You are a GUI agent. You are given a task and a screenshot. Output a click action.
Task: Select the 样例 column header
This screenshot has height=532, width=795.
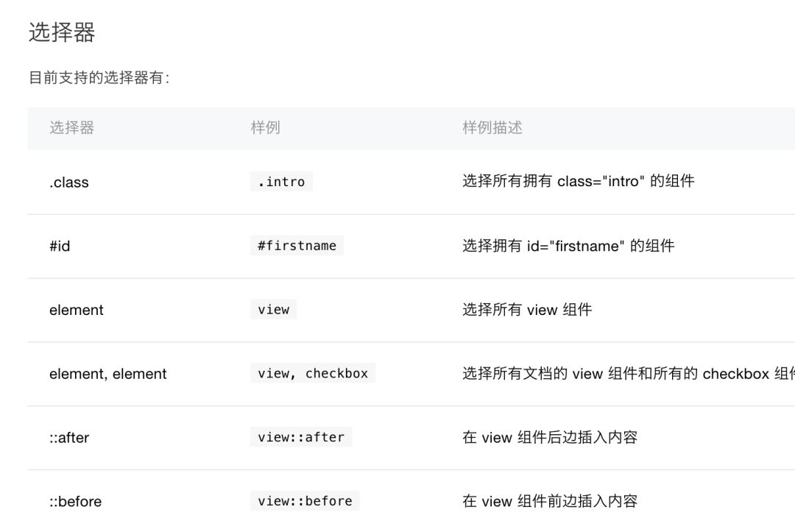click(265, 128)
